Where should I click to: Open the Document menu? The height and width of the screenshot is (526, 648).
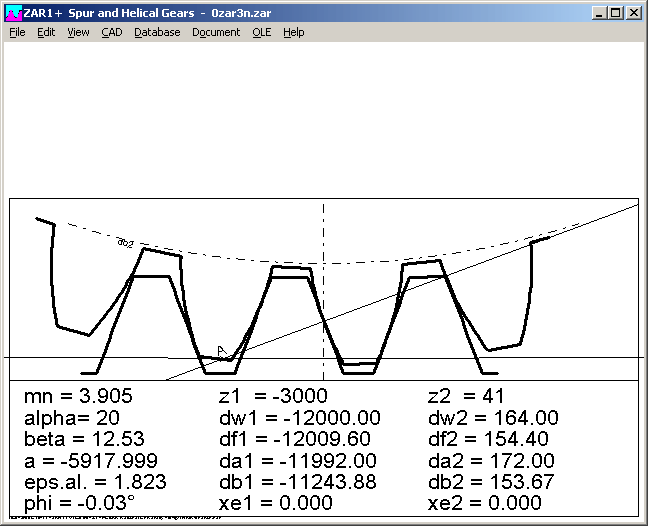pos(216,32)
